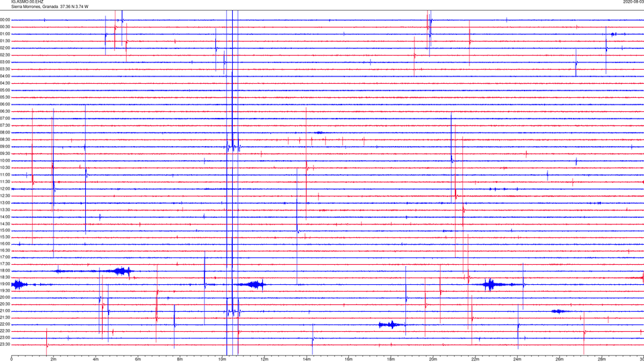Click the 10:00 trace label
644x362 pixels.
click(5, 160)
